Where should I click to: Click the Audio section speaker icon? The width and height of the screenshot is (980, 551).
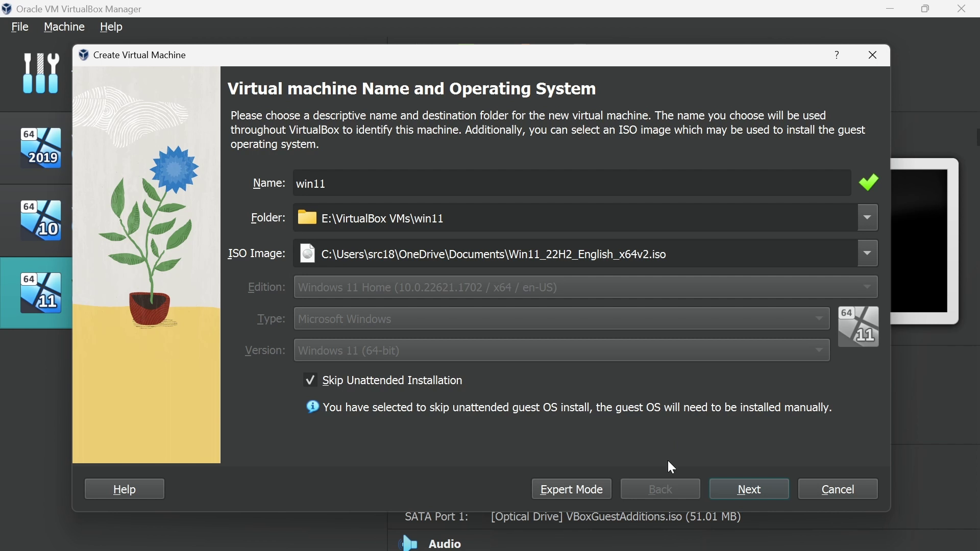408,543
